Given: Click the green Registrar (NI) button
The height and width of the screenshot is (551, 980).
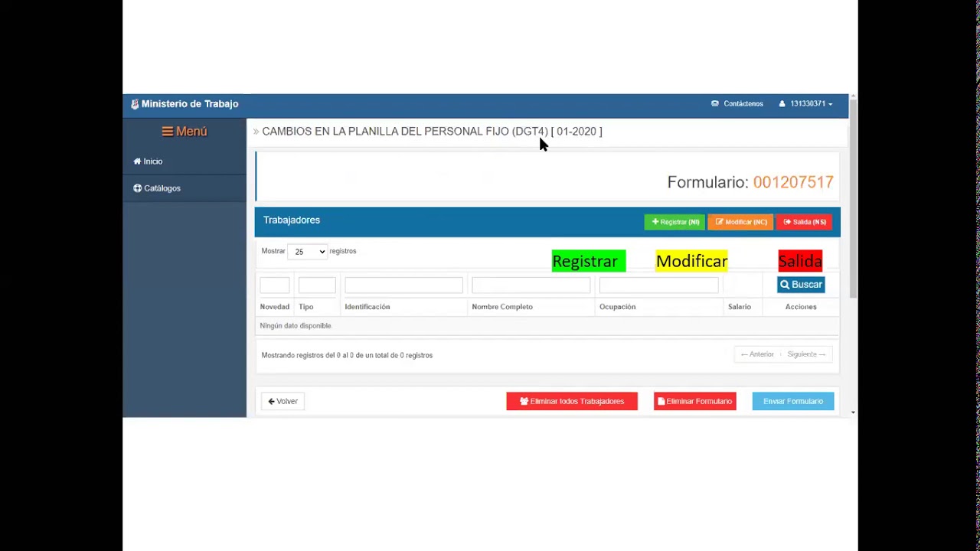Looking at the screenshot, I should tap(675, 222).
